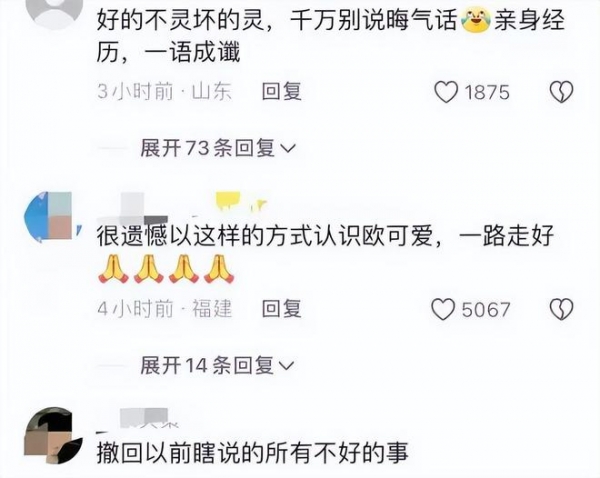Dislike the Shandong comment via broken heart
The image size is (600, 478).
(561, 92)
